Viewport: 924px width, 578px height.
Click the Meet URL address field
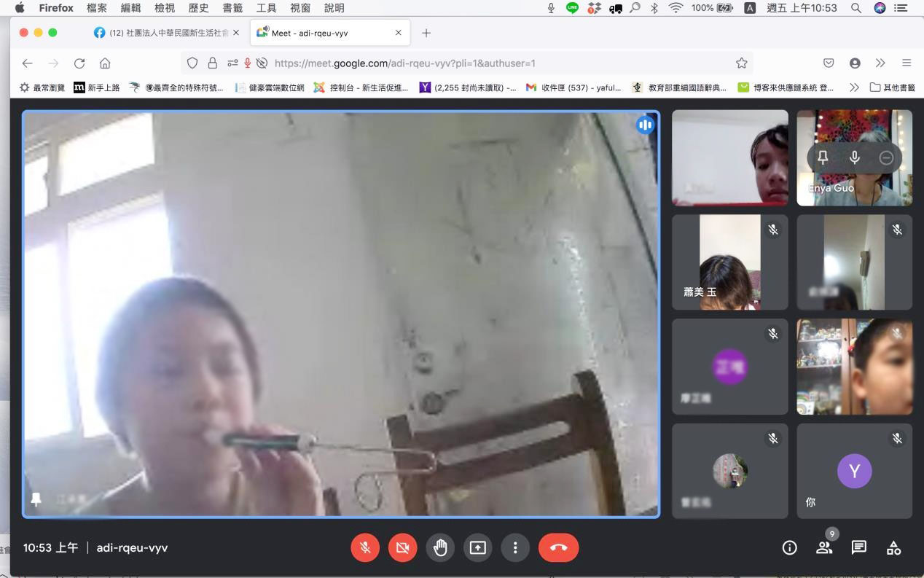466,63
